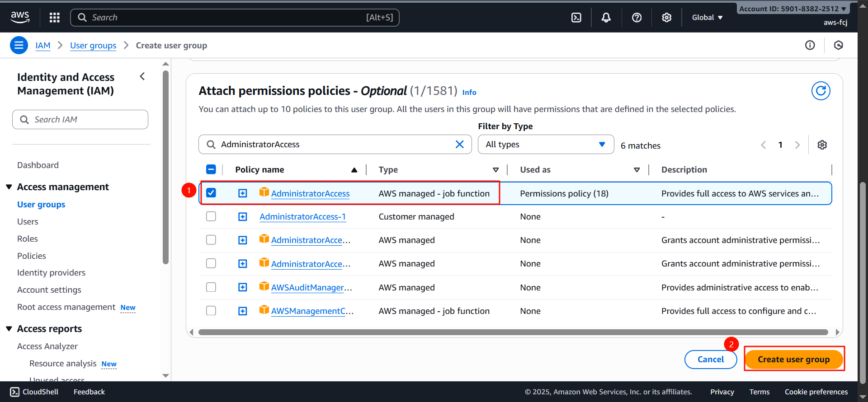
Task: Select User groups in the sidebar
Action: pos(41,205)
